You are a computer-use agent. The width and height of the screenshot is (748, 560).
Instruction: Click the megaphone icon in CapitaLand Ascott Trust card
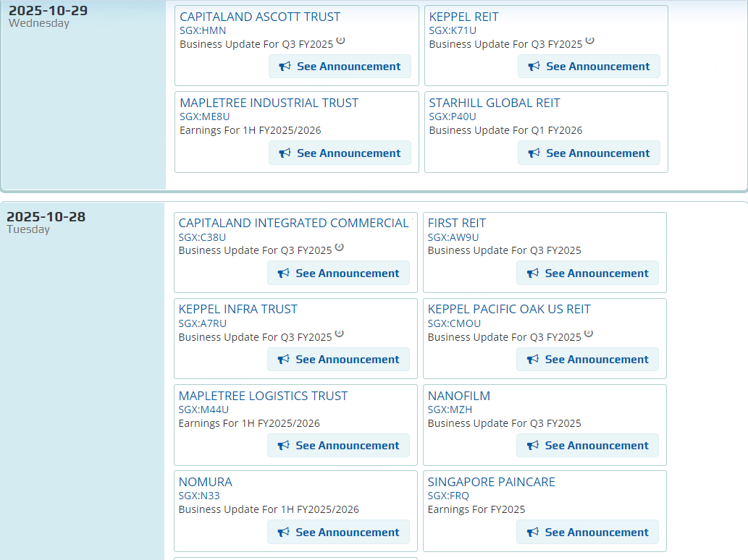point(285,67)
